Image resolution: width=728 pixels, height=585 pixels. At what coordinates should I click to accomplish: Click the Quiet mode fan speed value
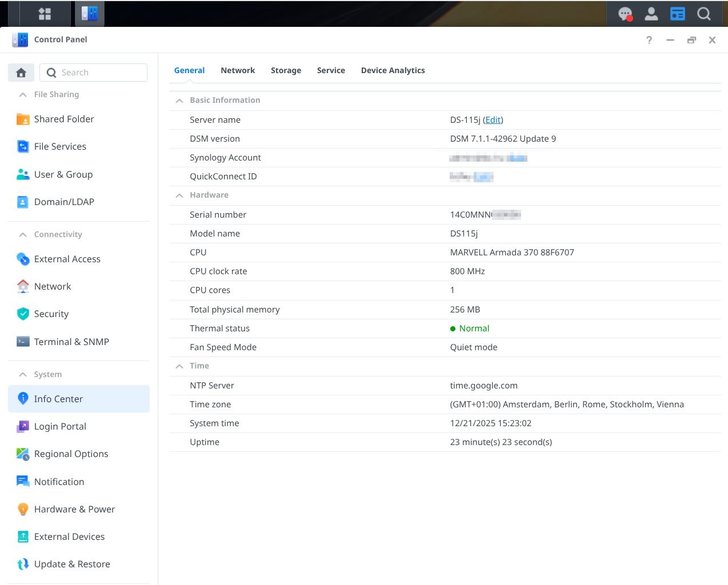point(474,347)
